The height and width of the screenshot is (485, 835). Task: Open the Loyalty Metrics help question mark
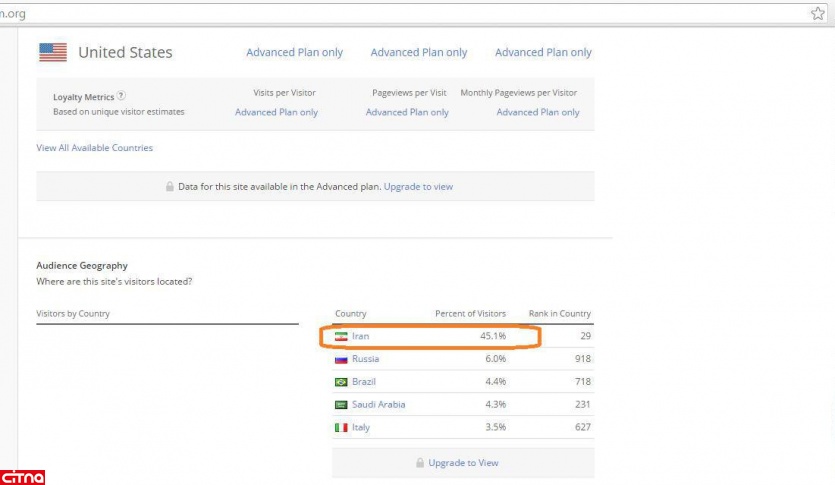pos(121,96)
